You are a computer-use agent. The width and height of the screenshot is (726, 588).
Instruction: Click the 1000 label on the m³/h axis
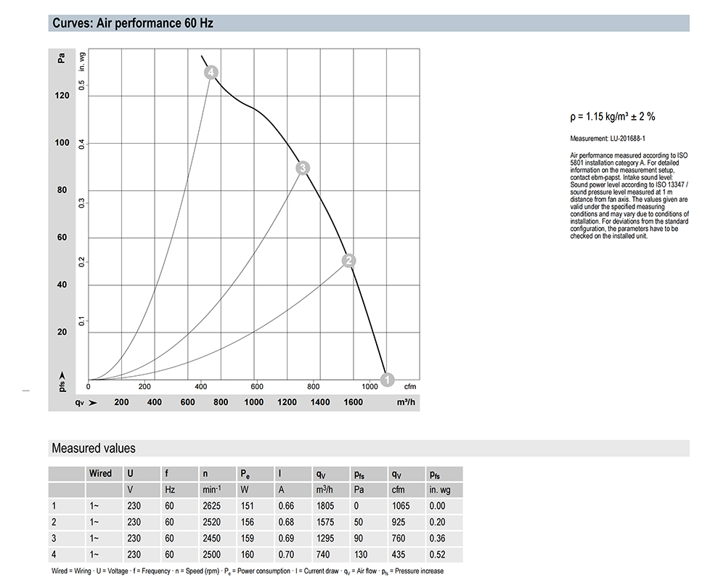point(254,402)
